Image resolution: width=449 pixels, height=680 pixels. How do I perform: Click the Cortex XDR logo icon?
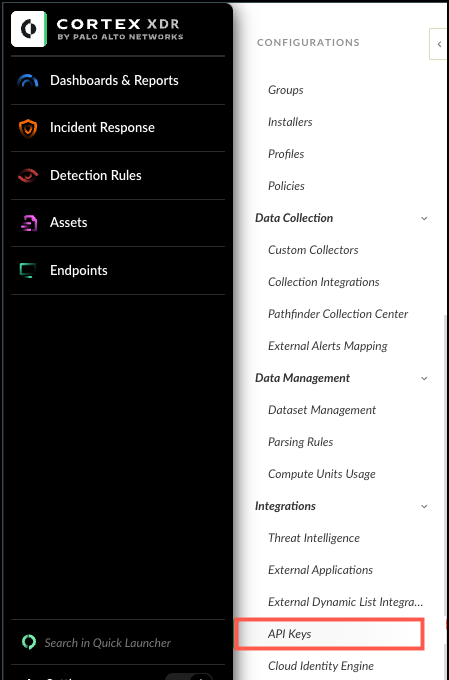click(29, 29)
